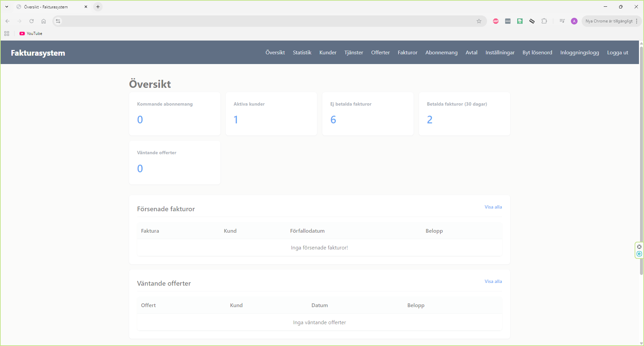This screenshot has height=346, width=644.
Task: Click the Adblock Plus extension icon
Action: pos(495,21)
